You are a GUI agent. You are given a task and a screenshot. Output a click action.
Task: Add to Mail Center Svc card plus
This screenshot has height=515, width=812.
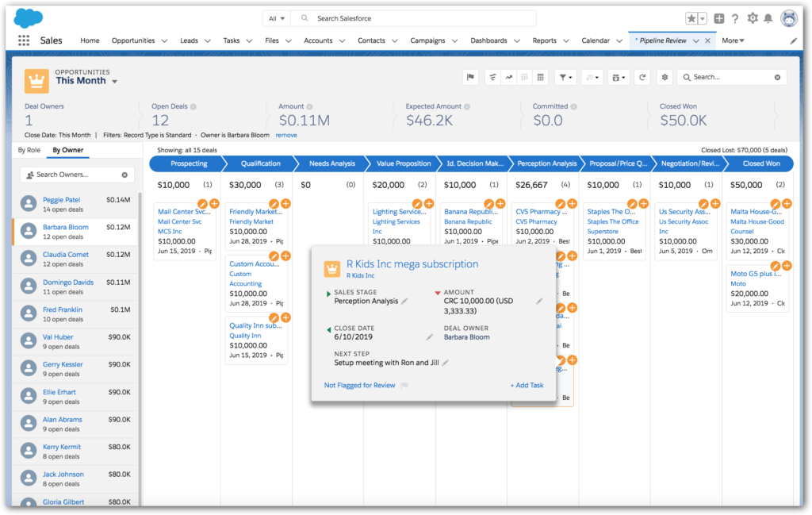[214, 204]
